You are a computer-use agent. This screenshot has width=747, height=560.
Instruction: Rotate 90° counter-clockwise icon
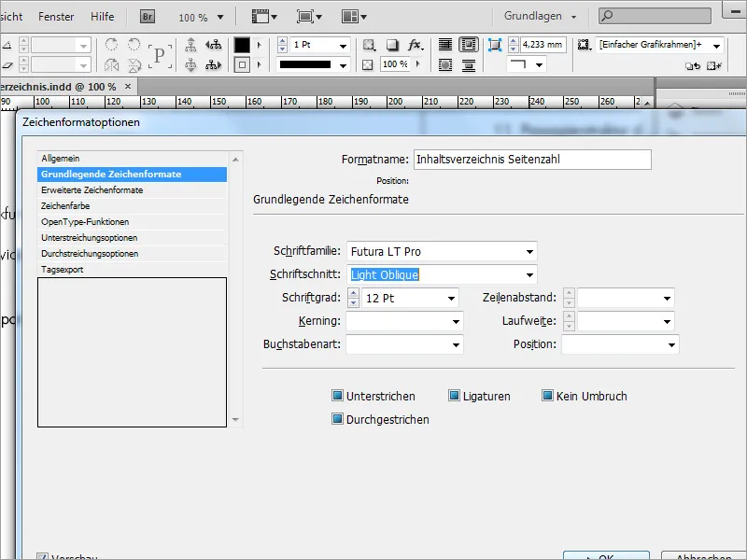pos(134,45)
